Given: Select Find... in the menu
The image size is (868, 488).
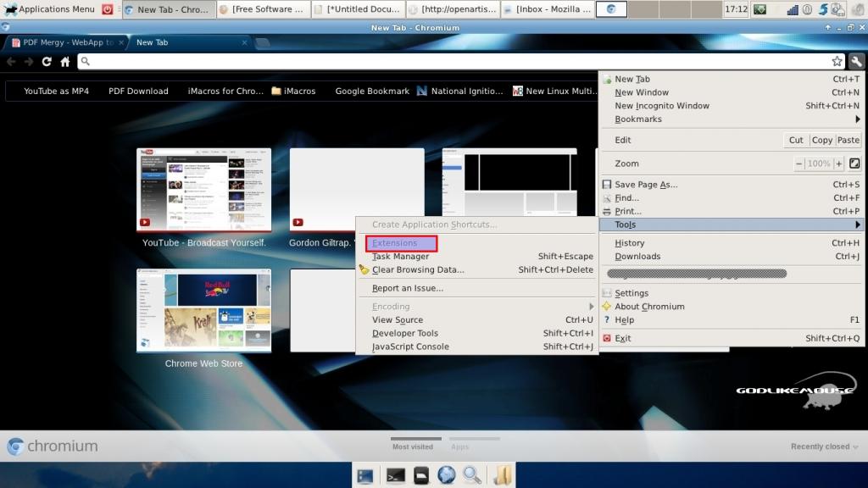Looking at the screenshot, I should click(731, 197).
